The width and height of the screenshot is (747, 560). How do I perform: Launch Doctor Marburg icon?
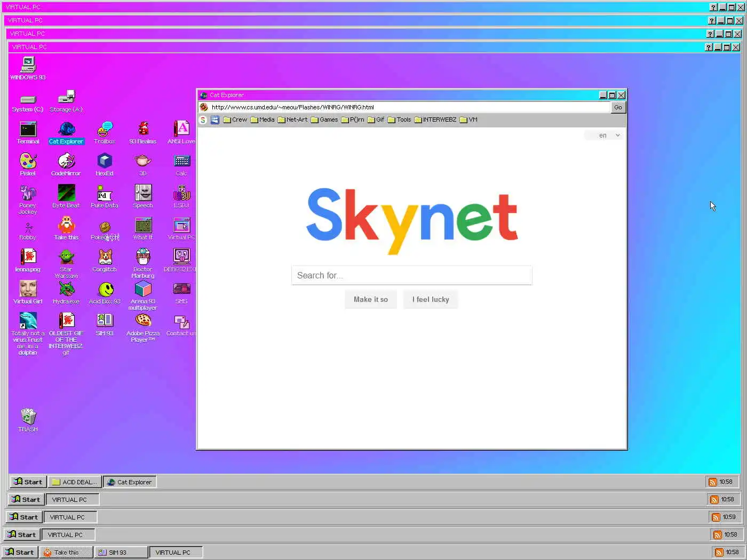pos(143,264)
